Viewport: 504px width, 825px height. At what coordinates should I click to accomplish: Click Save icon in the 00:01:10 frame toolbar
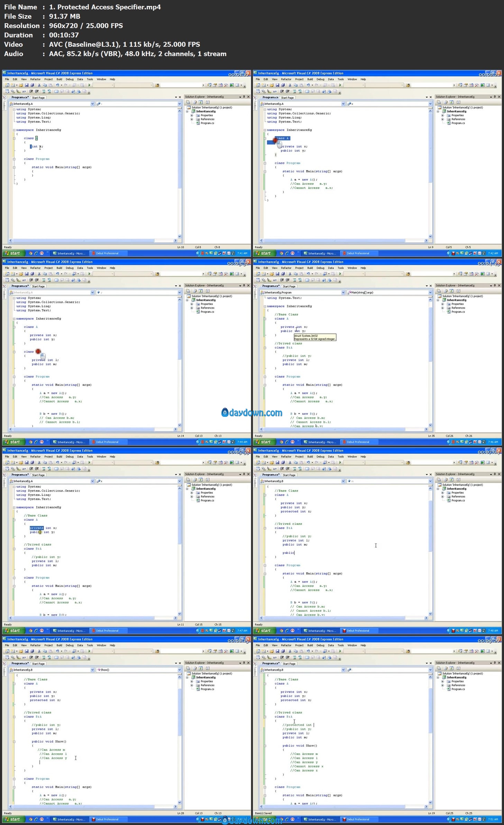[x=27, y=85]
